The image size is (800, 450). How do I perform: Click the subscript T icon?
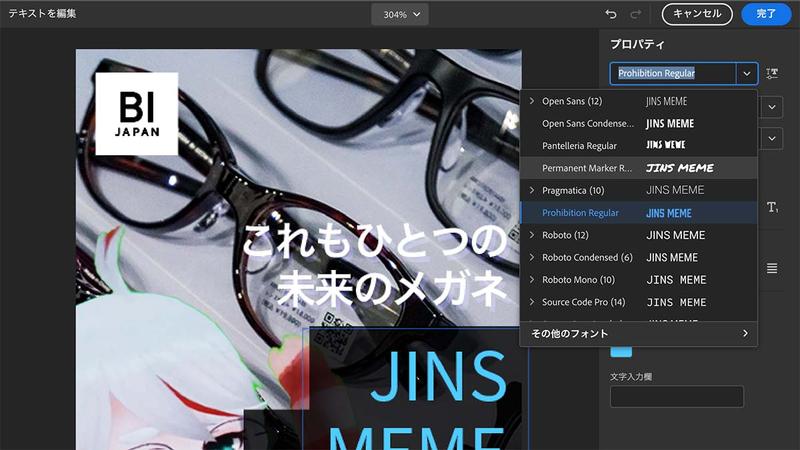coord(772,207)
